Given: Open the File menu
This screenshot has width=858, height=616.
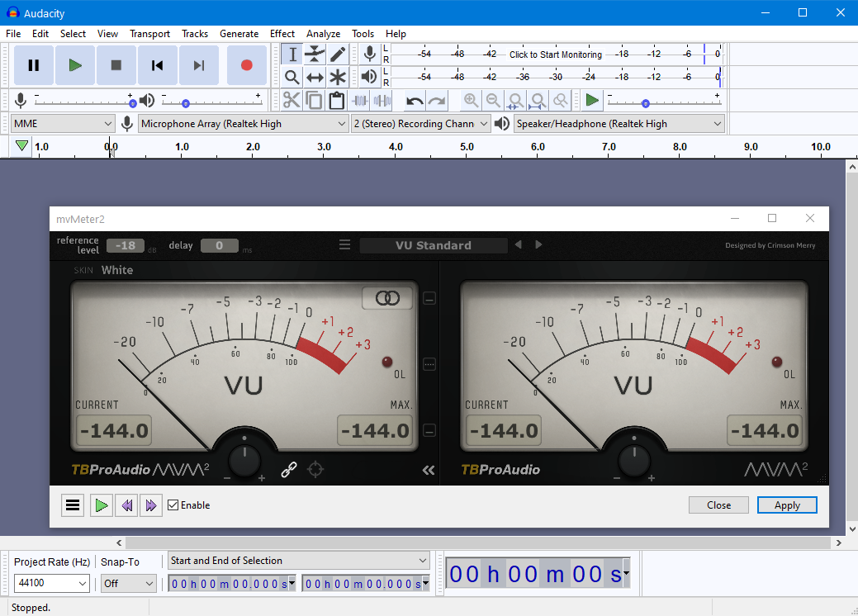Looking at the screenshot, I should [13, 33].
